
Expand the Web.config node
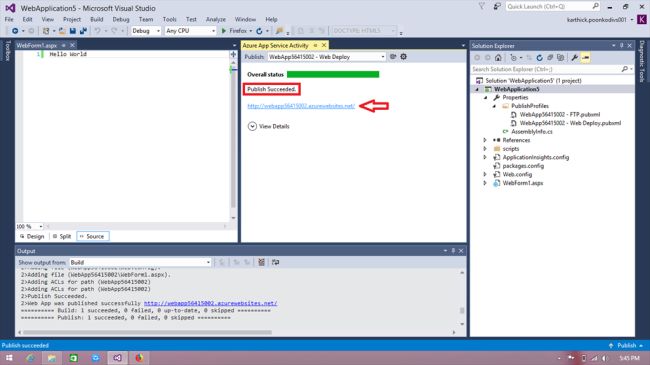click(485, 174)
